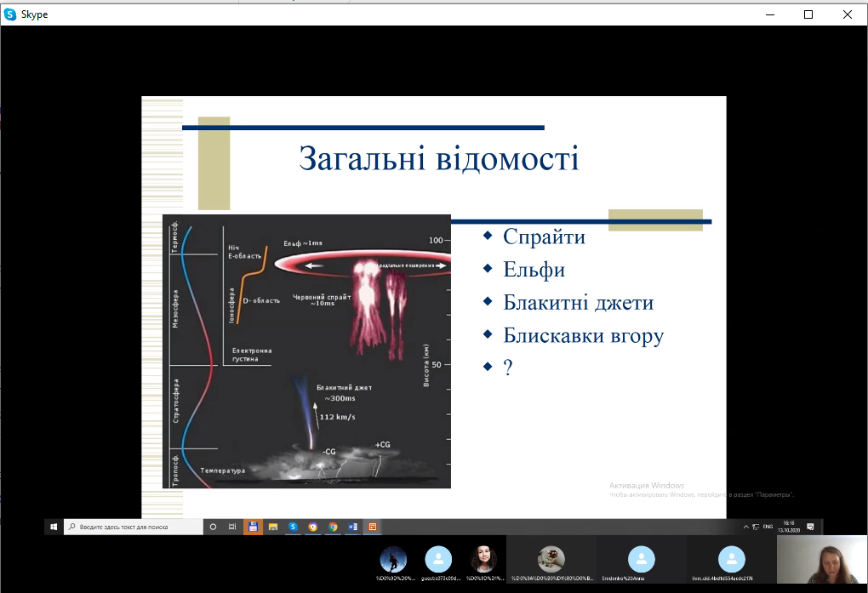Minimize the Skype window
The image size is (868, 593).
770,14
